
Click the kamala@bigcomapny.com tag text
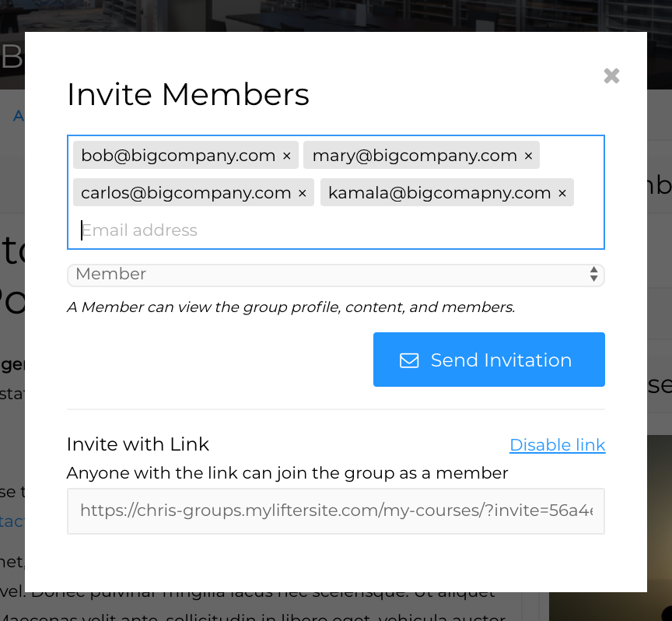[439, 193]
